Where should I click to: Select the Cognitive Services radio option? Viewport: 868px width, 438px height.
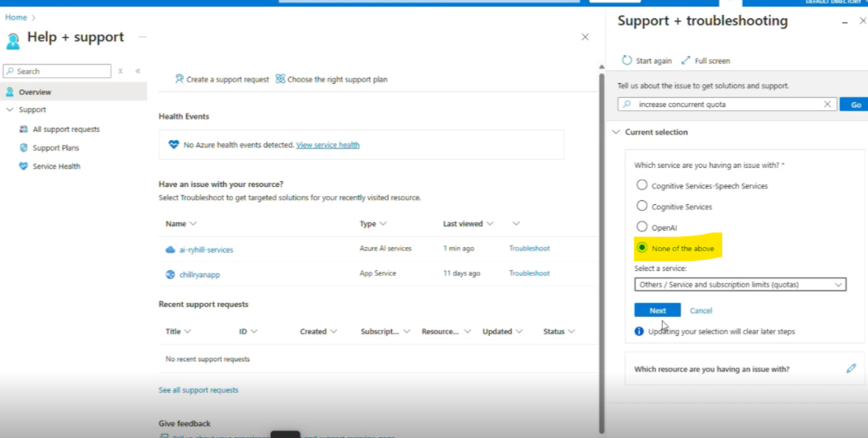click(x=642, y=206)
